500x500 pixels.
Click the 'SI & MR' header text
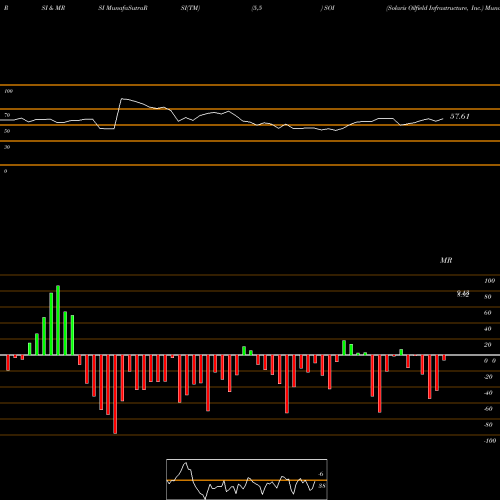(x=53, y=8)
